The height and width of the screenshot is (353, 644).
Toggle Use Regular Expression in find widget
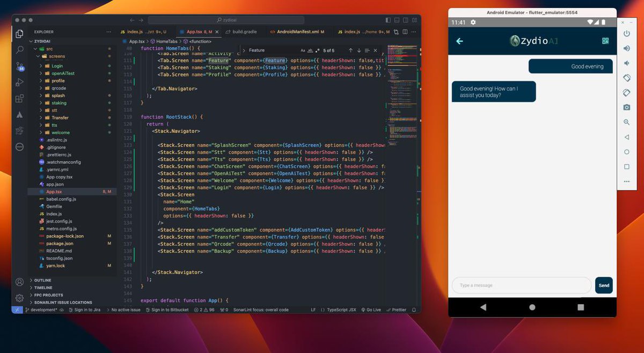coord(317,51)
